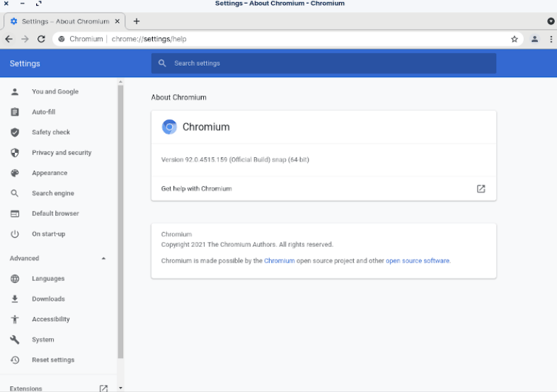The height and width of the screenshot is (392, 557).
Task: Open Reset settings
Action: [x=53, y=360]
